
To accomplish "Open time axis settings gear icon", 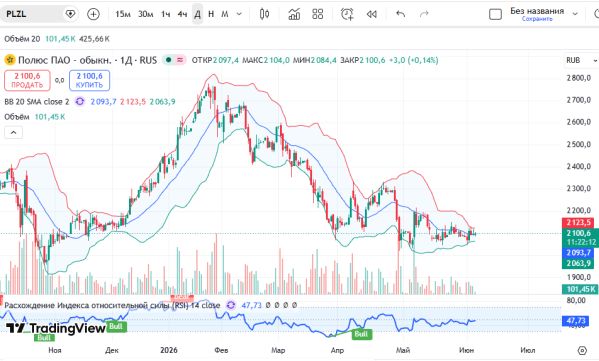I will tap(582, 350).
